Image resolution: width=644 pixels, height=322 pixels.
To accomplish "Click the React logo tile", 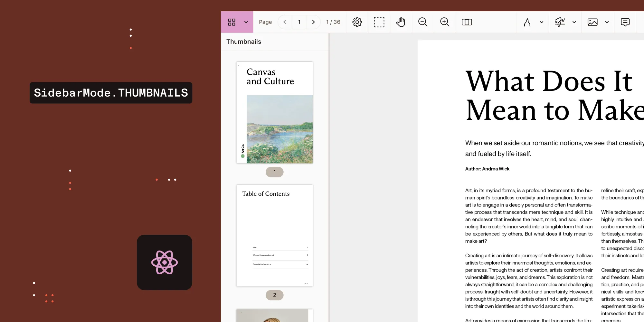I will point(165,262).
